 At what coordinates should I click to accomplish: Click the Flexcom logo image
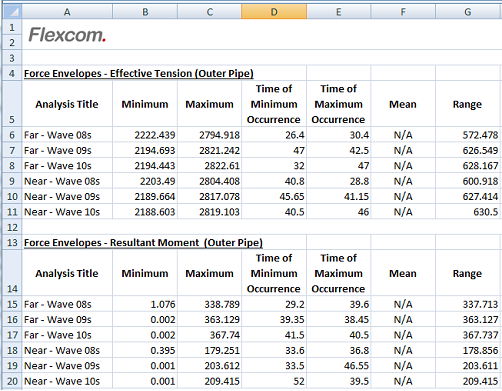pyautogui.click(x=67, y=35)
